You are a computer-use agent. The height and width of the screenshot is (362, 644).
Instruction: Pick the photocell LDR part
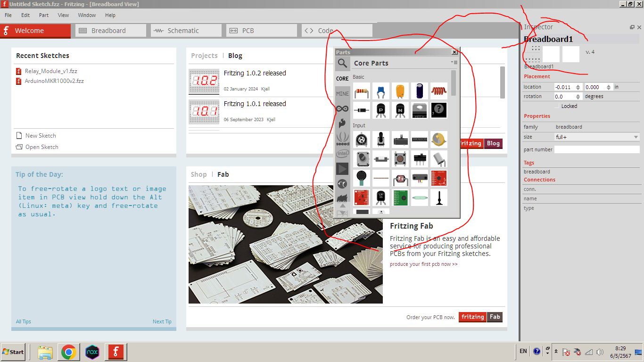click(x=400, y=178)
